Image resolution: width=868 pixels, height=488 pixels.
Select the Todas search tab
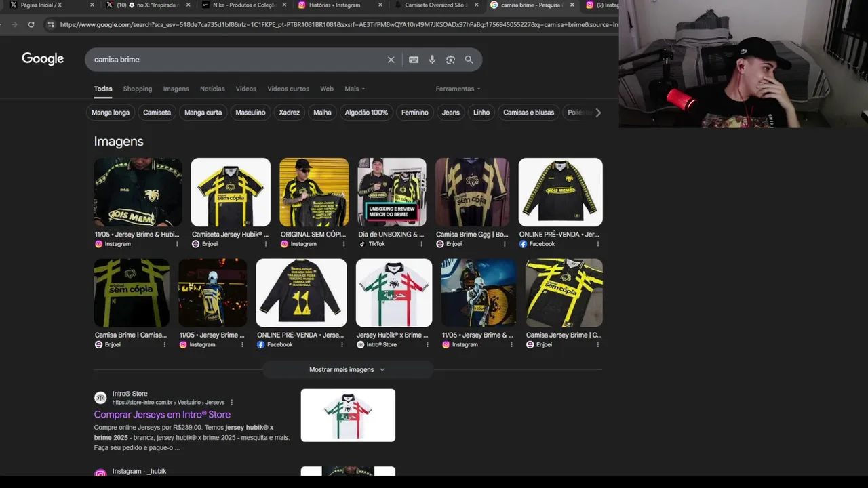click(103, 89)
